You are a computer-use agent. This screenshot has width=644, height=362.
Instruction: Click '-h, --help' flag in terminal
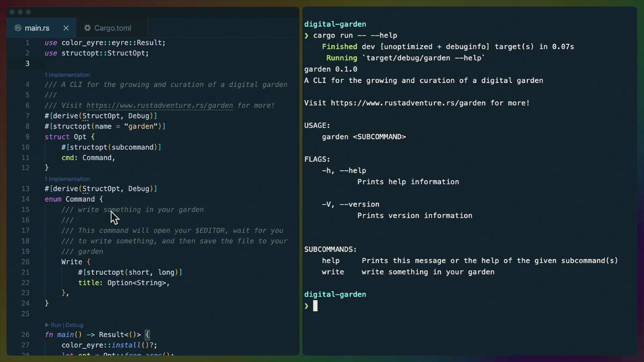point(344,171)
